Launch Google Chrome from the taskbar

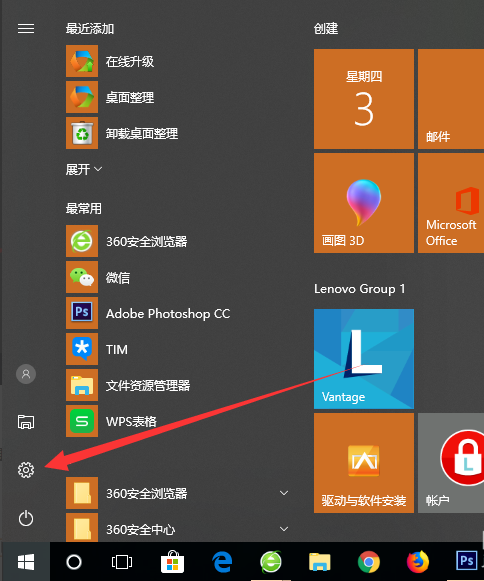point(369,562)
